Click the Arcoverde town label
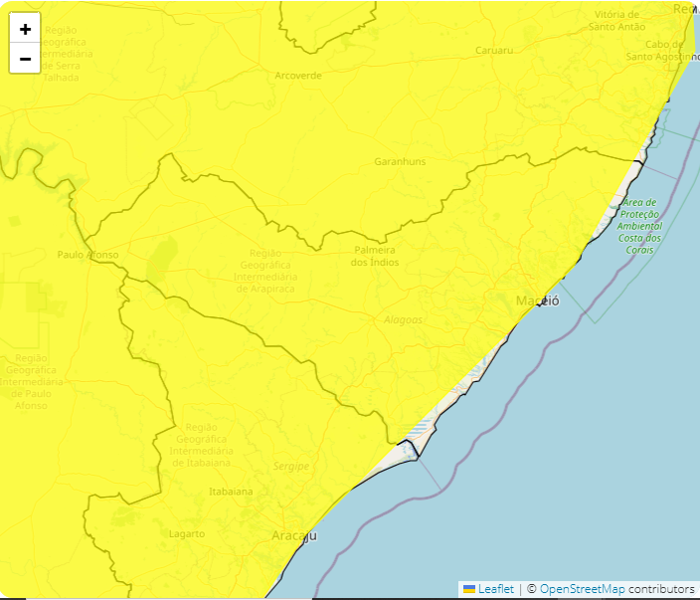 (x=298, y=75)
